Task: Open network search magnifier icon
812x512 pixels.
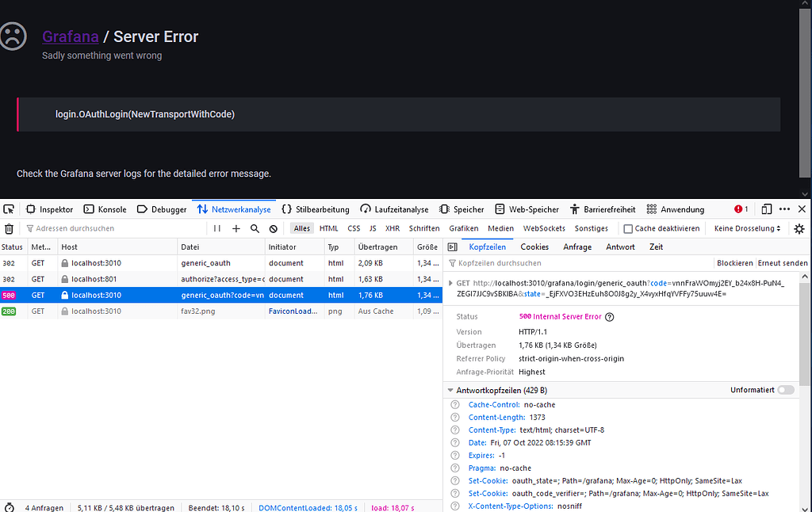Action: coord(255,228)
